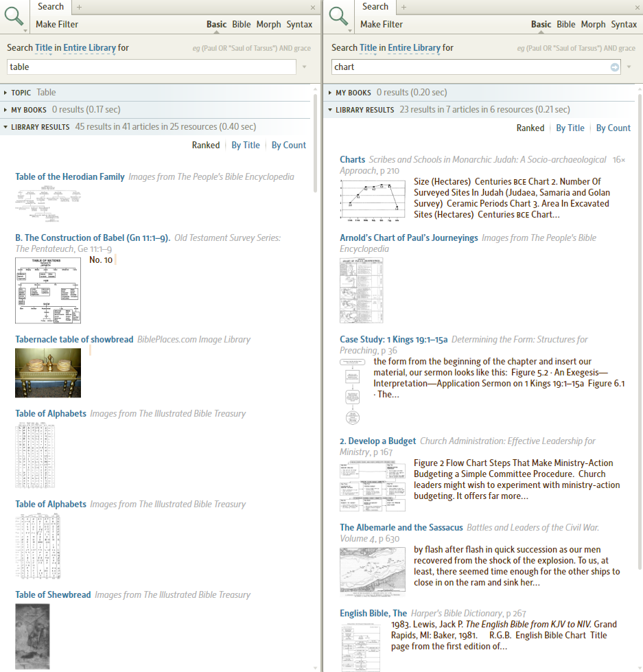Open Tabernacle table of showbread result
The width and height of the screenshot is (643, 672).
point(74,339)
